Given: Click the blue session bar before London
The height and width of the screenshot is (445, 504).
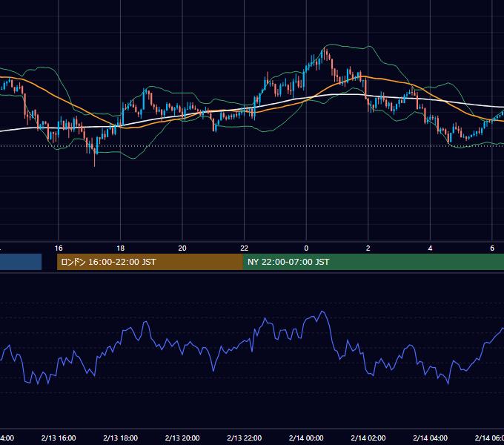Looking at the screenshot, I should [x=21, y=262].
